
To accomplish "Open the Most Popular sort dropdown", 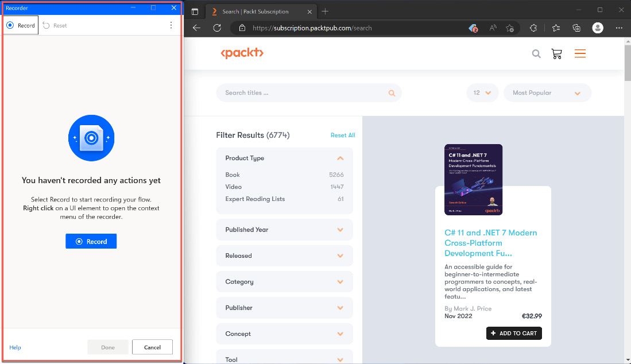I will (547, 93).
